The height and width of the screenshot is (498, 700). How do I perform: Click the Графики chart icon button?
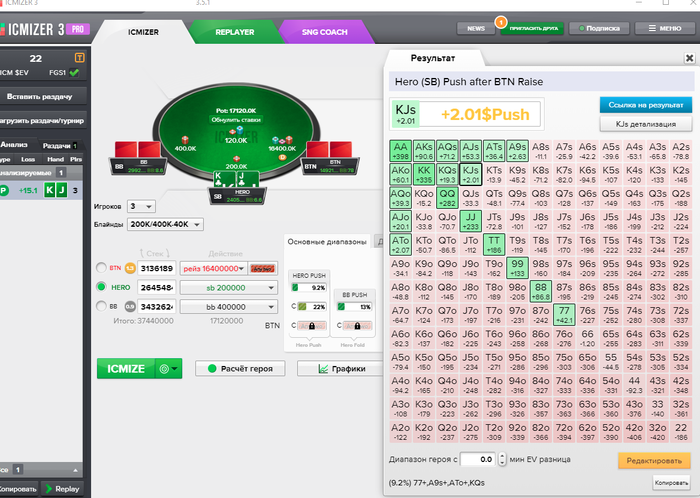pos(340,369)
